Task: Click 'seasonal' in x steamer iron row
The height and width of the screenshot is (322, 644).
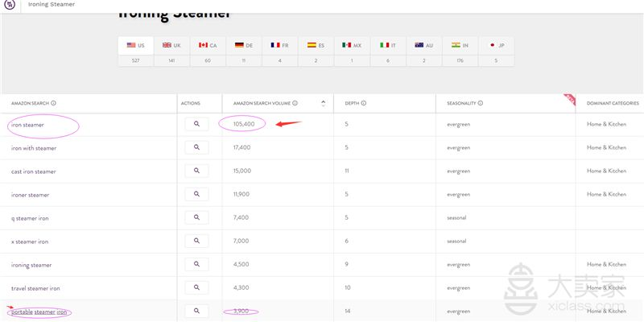Action: pyautogui.click(x=456, y=241)
